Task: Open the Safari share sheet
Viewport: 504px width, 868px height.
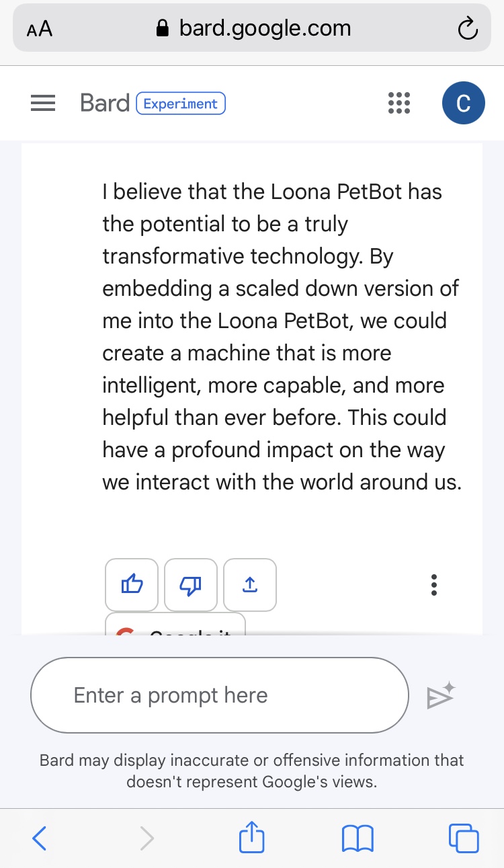Action: pyautogui.click(x=252, y=838)
